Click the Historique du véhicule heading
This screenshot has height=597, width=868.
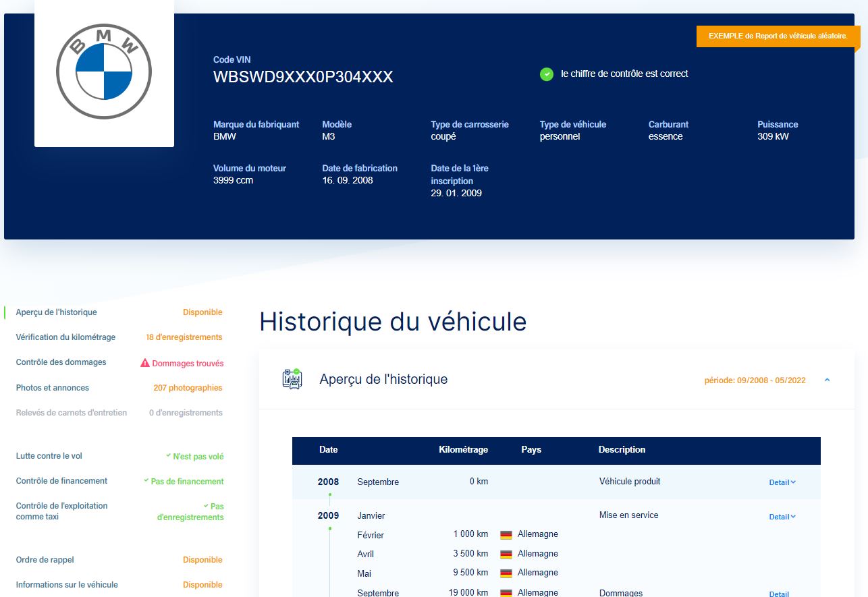tap(393, 321)
